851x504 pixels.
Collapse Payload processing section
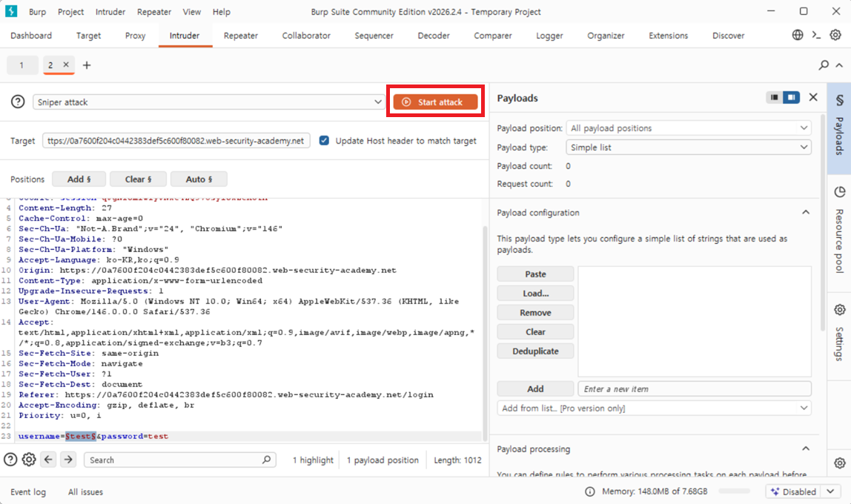[805, 448]
